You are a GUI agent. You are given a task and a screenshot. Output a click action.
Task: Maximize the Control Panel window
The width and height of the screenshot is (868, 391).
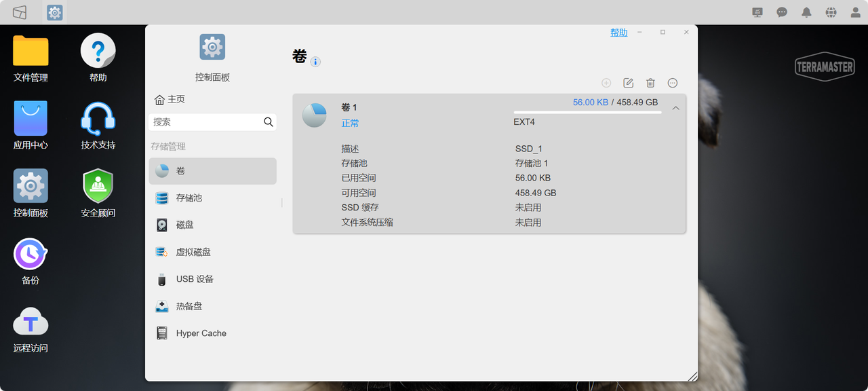pyautogui.click(x=663, y=32)
